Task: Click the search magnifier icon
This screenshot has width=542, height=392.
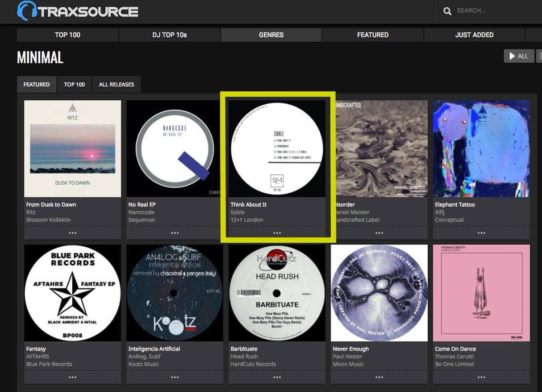Action: [x=448, y=11]
